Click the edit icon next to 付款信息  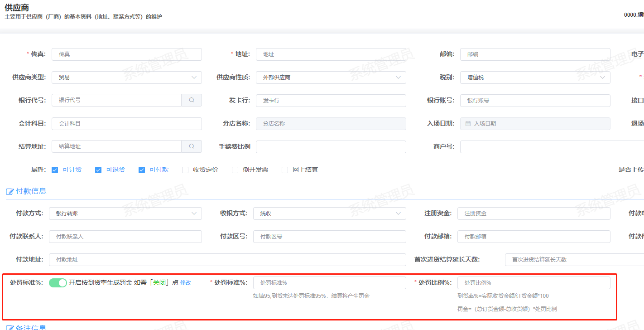point(10,192)
